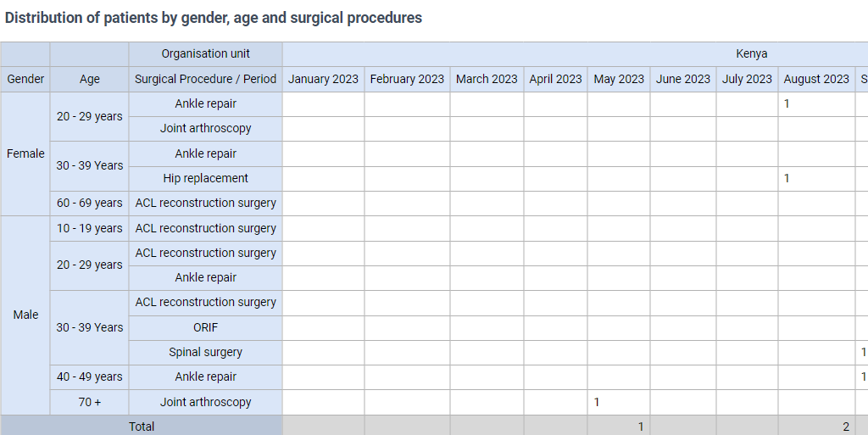The image size is (868, 435).
Task: Select the February 2023 column header
Action: click(407, 79)
